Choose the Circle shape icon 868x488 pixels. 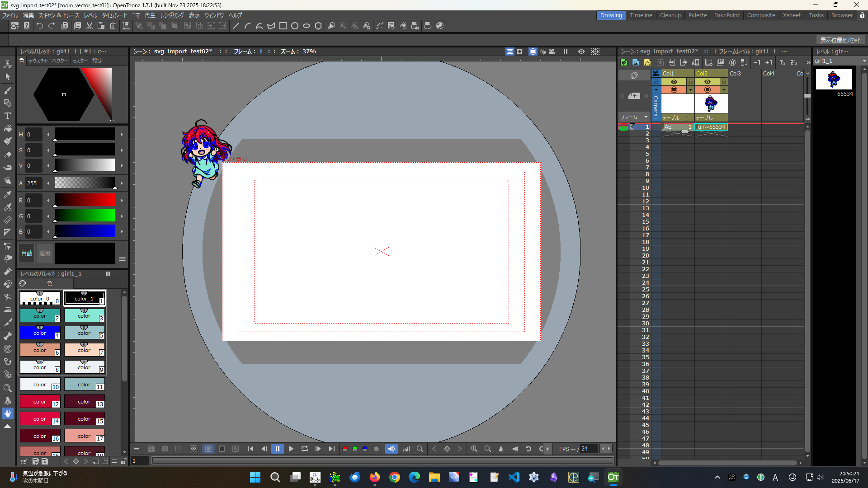pos(295,26)
